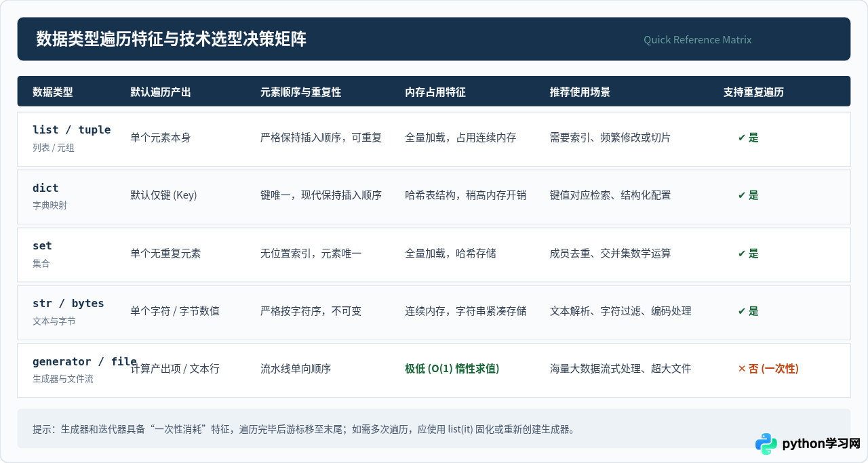Click the '默认仅键 (Key)' cell

pos(163,195)
